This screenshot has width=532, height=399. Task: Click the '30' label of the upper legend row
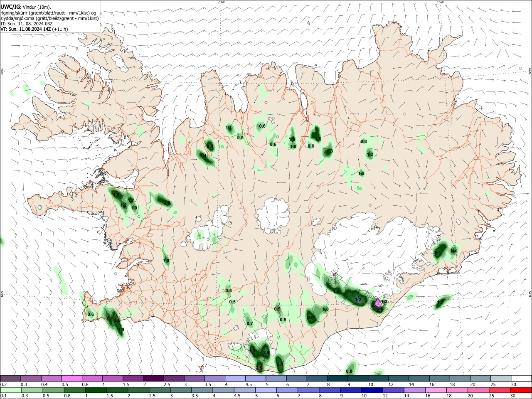[x=514, y=384]
